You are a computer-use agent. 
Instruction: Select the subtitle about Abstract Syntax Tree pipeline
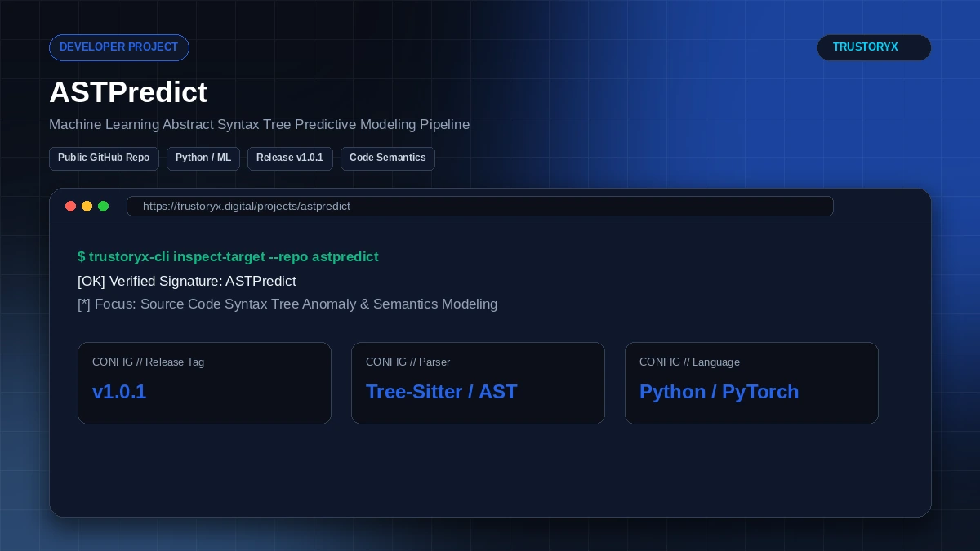click(259, 125)
